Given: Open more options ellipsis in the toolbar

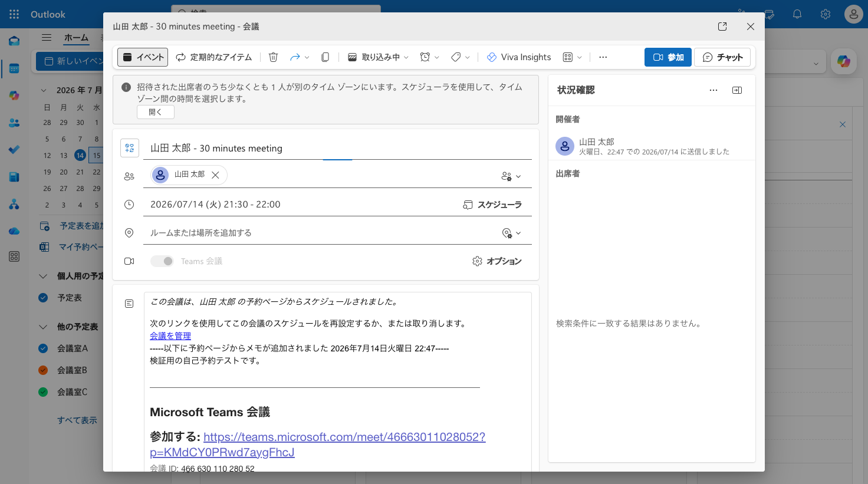Looking at the screenshot, I should pyautogui.click(x=603, y=57).
